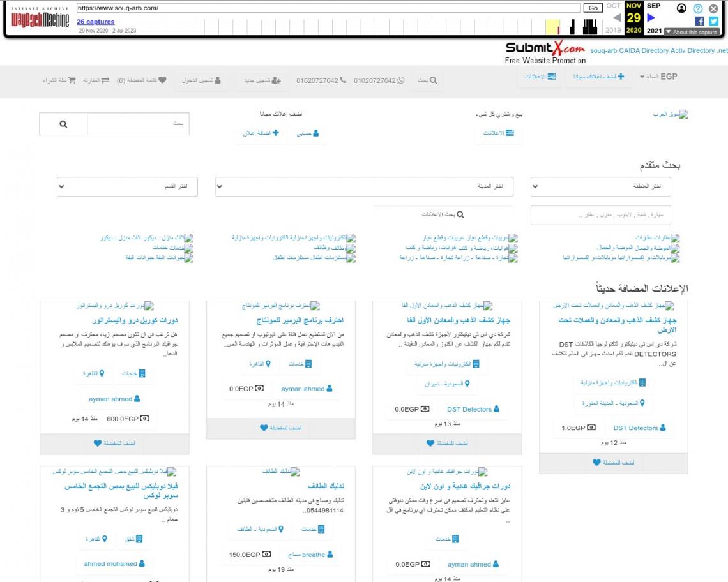Focus the بحث search text field

(138, 124)
